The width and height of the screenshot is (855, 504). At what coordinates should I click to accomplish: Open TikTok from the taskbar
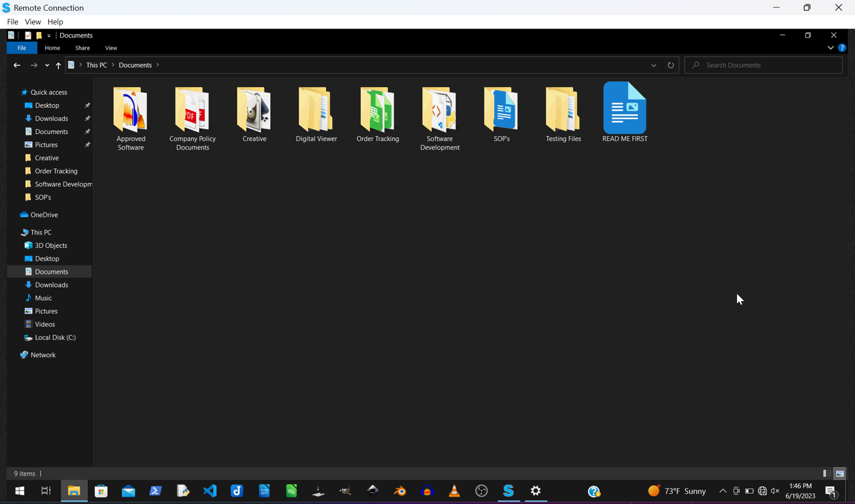[x=237, y=491]
